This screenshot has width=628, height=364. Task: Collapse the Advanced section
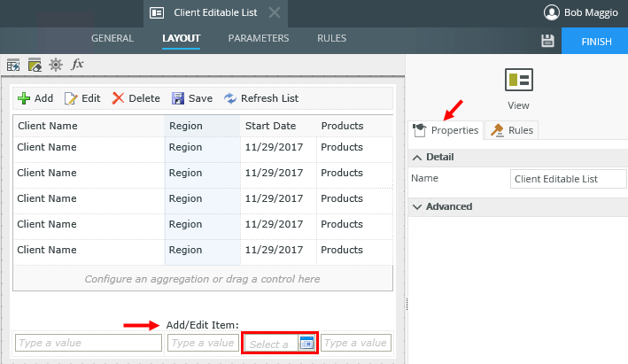click(417, 206)
